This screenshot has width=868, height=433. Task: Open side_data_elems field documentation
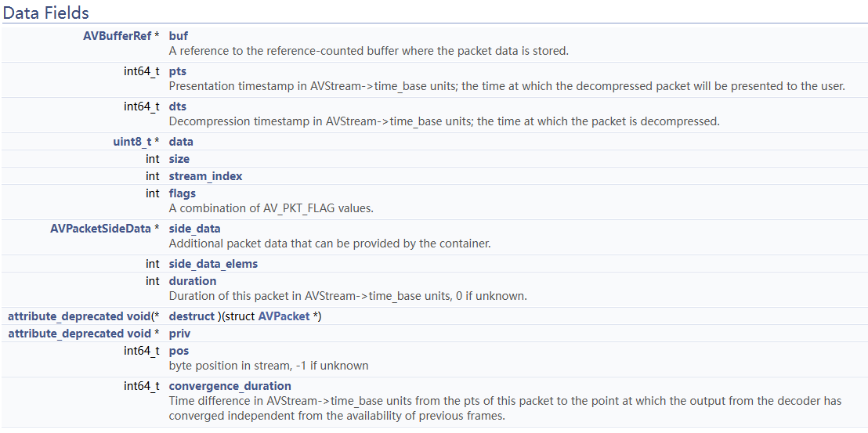coord(213,264)
